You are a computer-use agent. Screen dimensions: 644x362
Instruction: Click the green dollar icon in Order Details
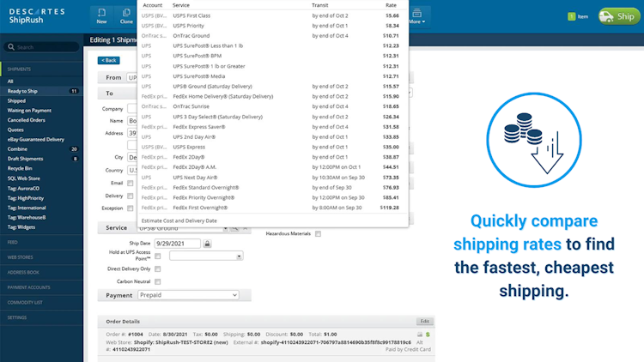pyautogui.click(x=428, y=335)
